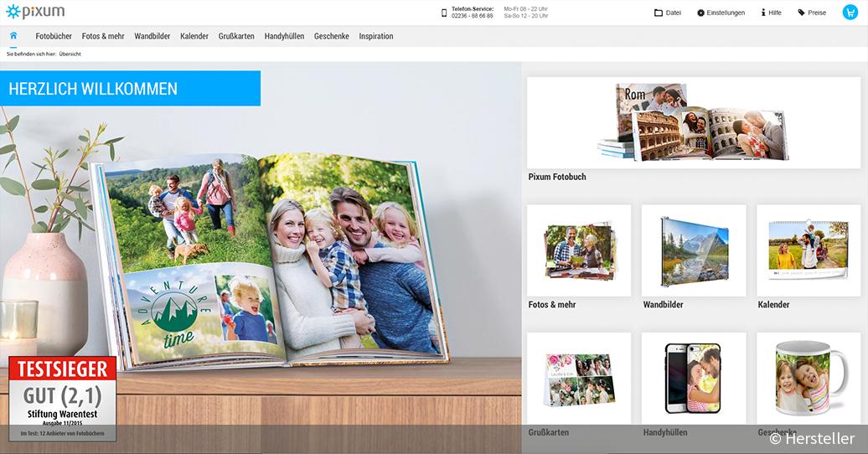The width and height of the screenshot is (868, 454).
Task: Select the Grußkarten product tile
Action: [x=579, y=379]
